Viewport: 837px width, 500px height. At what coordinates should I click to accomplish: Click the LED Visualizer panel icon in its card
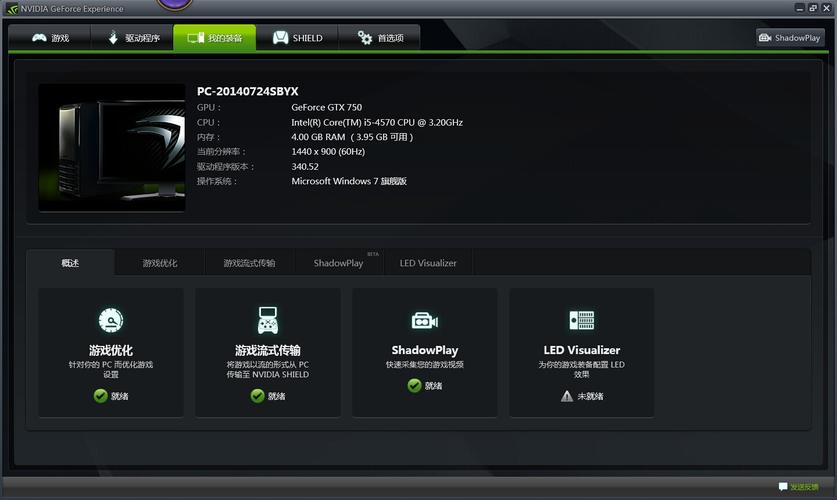pyautogui.click(x=582, y=320)
